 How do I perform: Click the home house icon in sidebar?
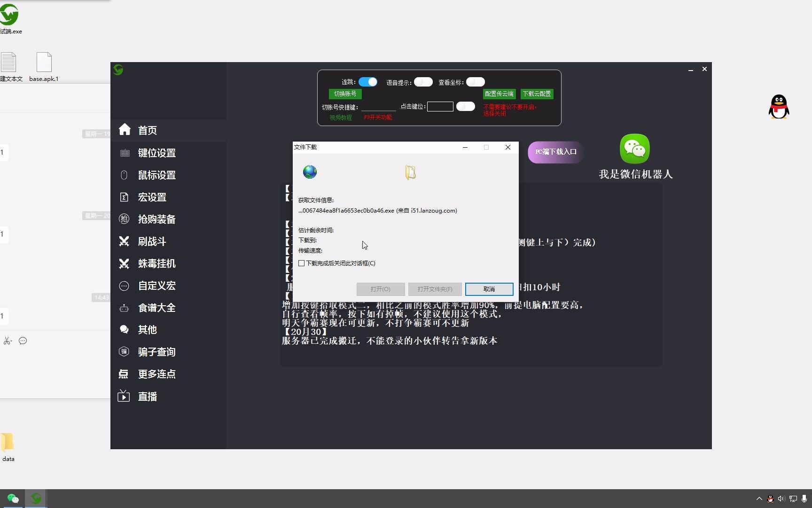(x=125, y=129)
